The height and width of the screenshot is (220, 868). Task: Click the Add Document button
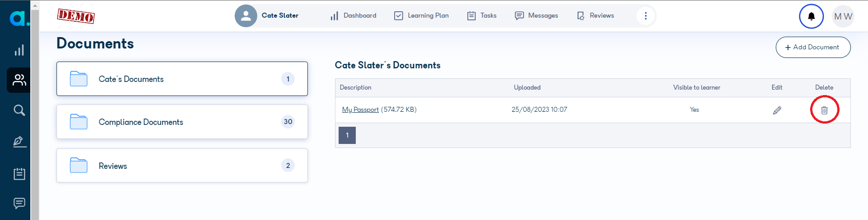(x=813, y=47)
